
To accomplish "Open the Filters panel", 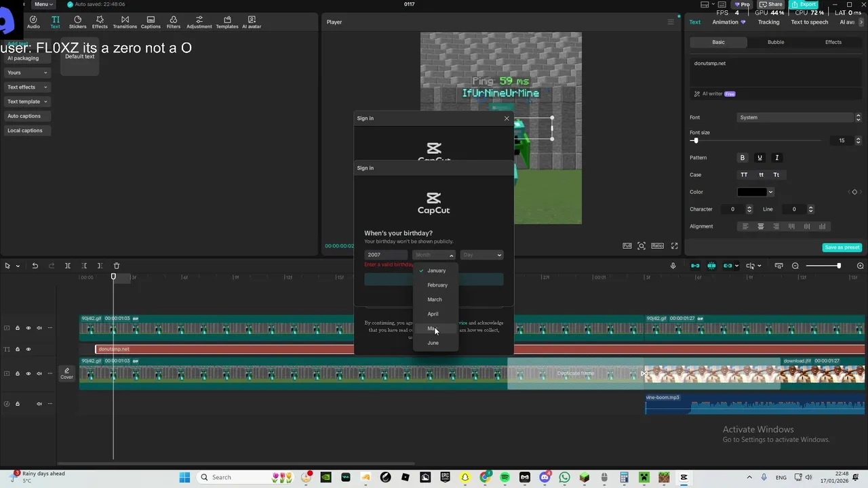I will 174,22.
